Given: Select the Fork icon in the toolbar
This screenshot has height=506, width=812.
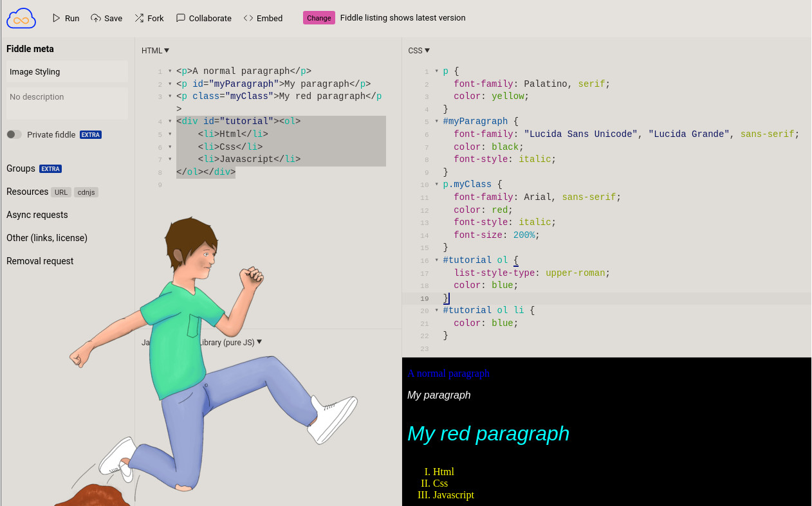Looking at the screenshot, I should pos(138,18).
